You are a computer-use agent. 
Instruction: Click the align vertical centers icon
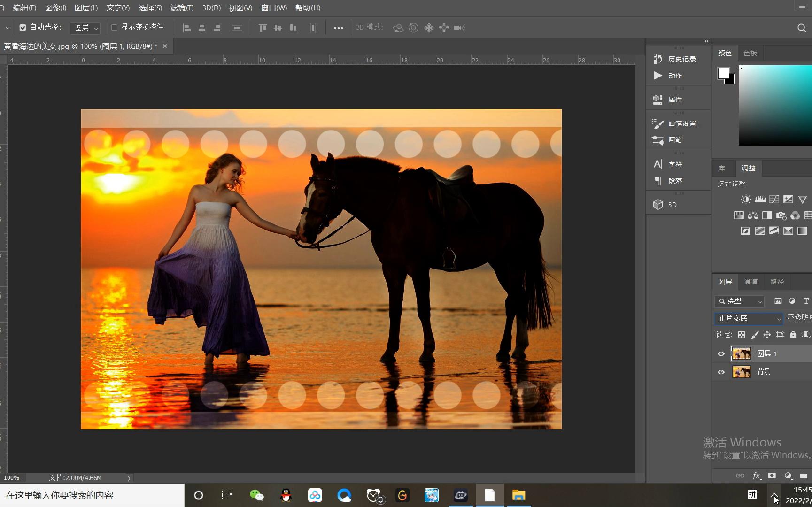pyautogui.click(x=278, y=28)
